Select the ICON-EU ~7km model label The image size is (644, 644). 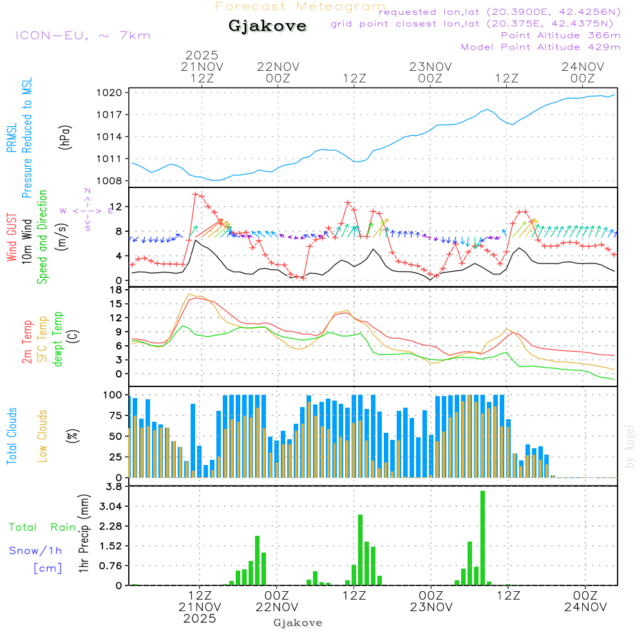(x=82, y=35)
